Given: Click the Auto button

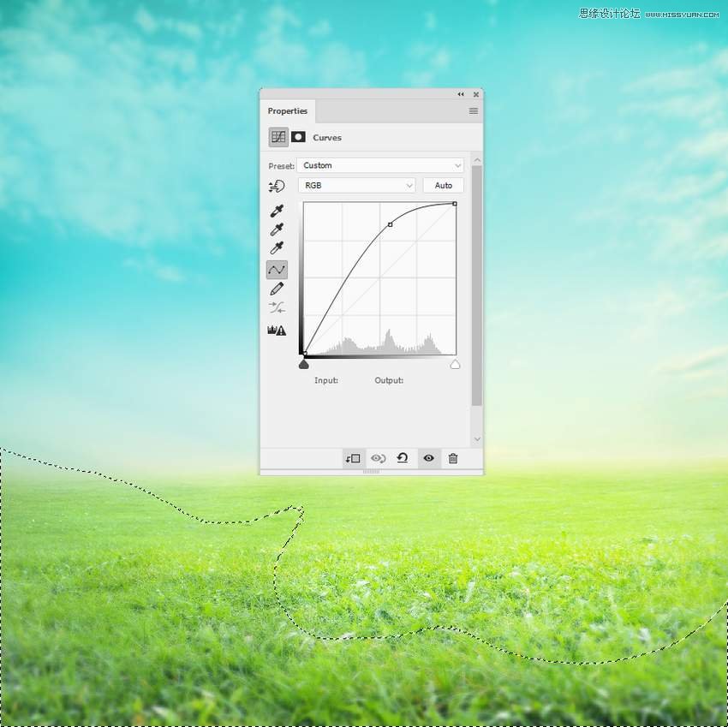Looking at the screenshot, I should [x=443, y=185].
